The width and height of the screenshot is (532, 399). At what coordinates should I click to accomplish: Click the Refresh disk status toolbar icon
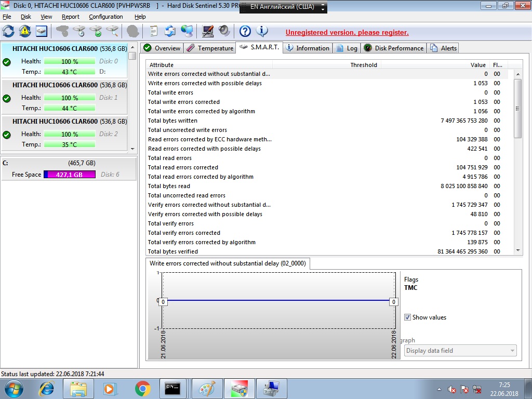(x=8, y=32)
